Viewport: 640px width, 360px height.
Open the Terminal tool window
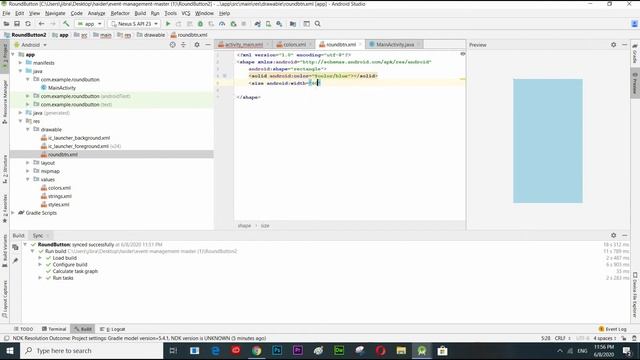[54, 329]
